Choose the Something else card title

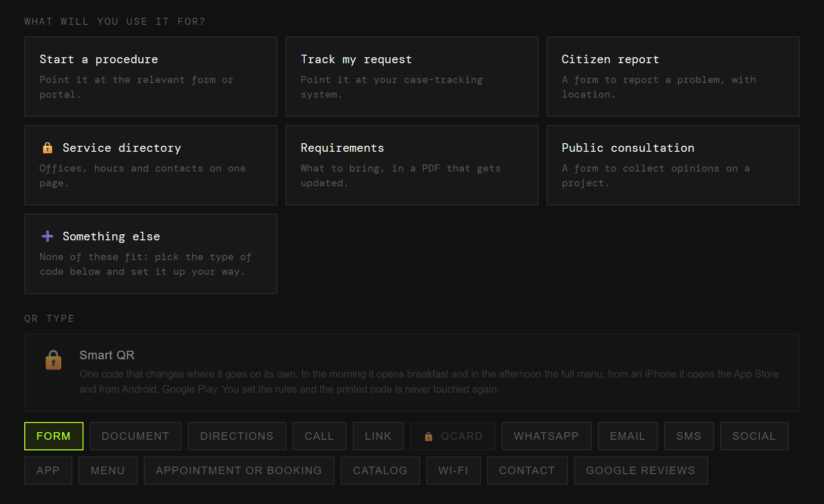111,236
